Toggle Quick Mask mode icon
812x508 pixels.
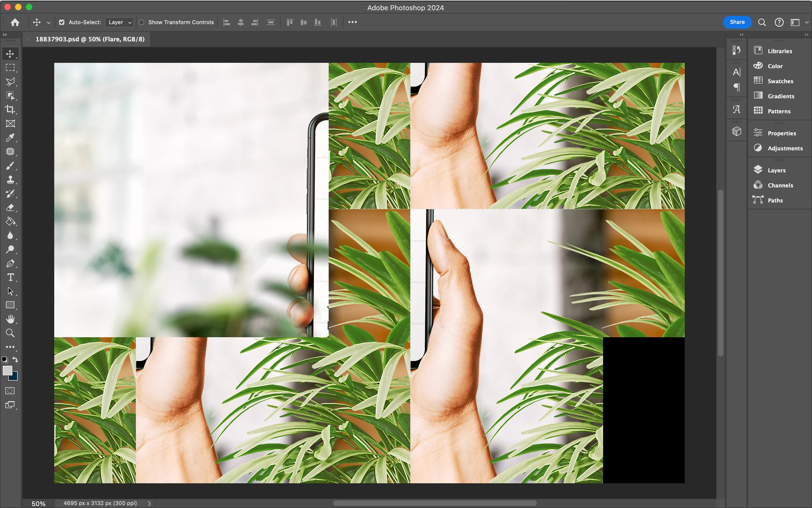pyautogui.click(x=10, y=391)
